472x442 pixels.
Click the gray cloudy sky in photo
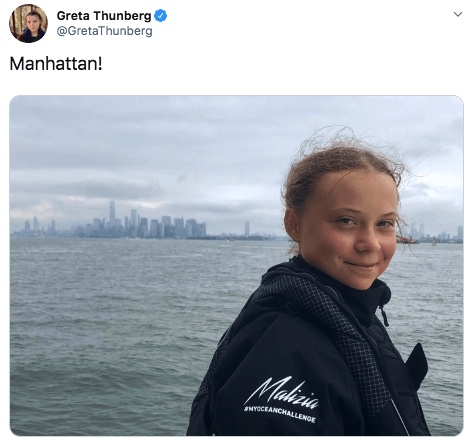150,150
